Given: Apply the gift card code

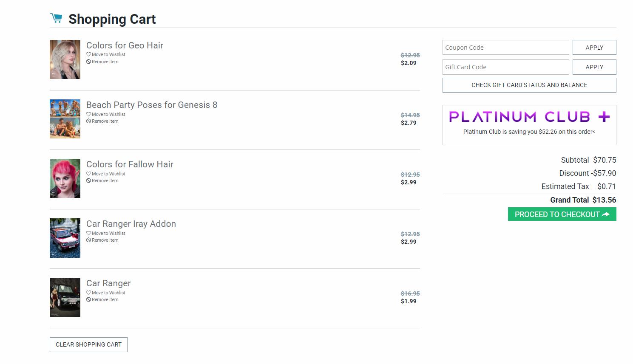Looking at the screenshot, I should [594, 67].
